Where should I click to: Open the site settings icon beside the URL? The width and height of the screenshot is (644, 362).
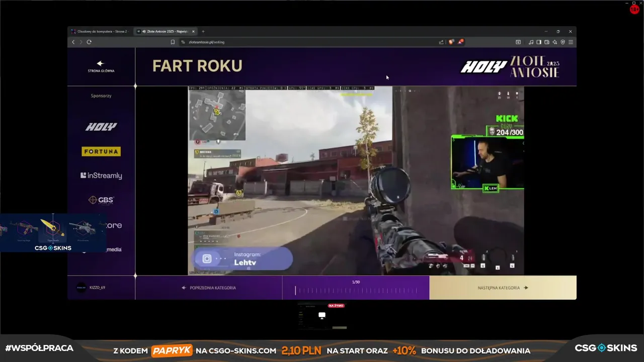(x=183, y=42)
